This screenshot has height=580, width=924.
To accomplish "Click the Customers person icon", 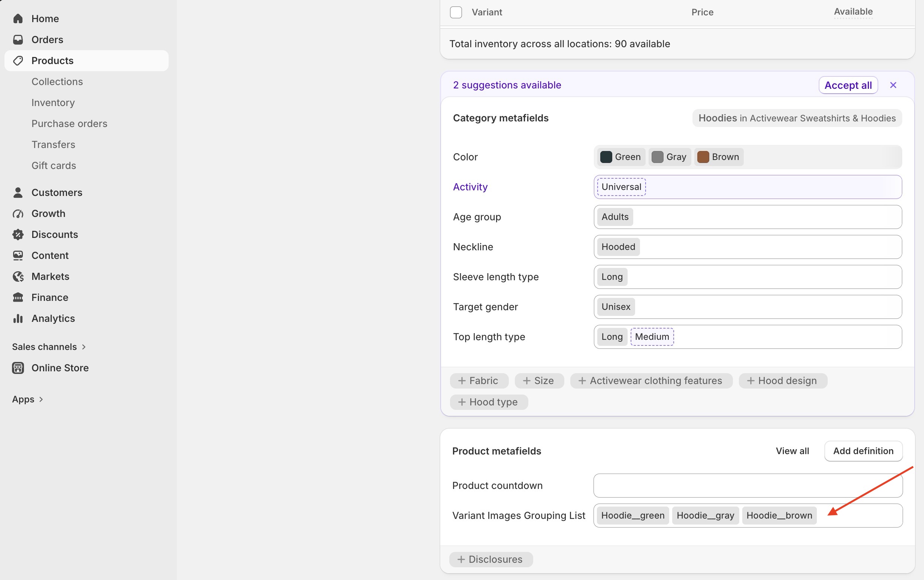I will point(18,193).
